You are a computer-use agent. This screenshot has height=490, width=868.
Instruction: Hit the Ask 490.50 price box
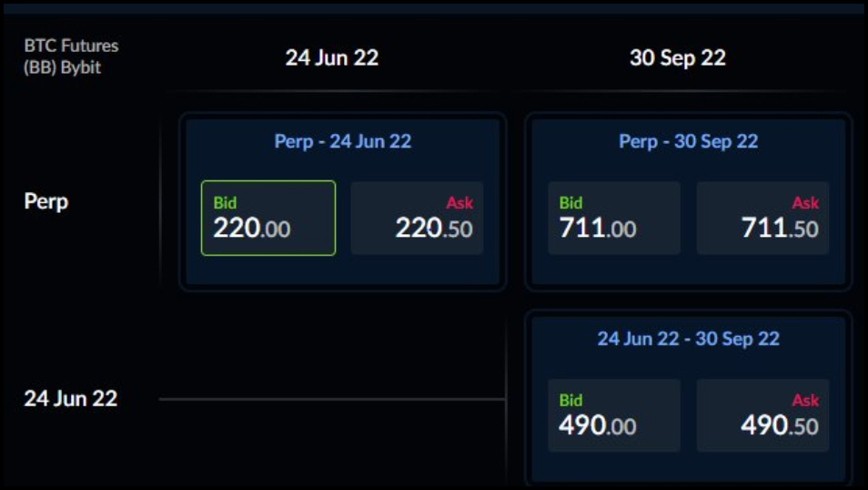[762, 415]
